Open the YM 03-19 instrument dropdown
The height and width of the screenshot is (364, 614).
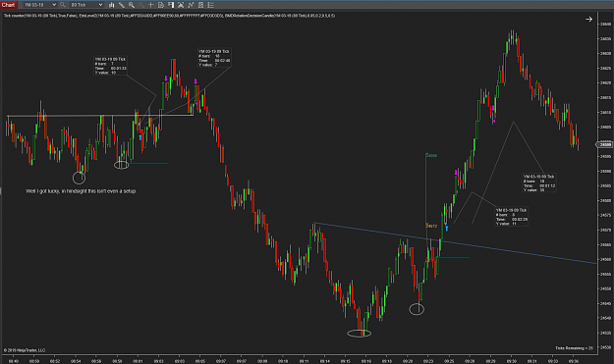point(39,5)
